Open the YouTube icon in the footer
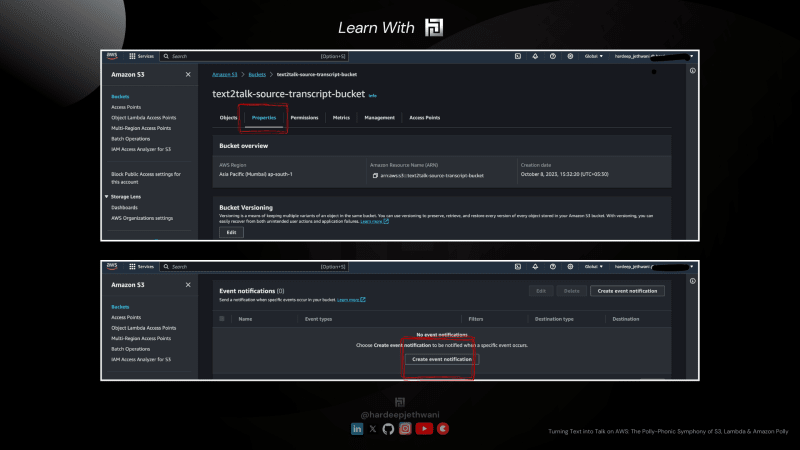Image resolution: width=800 pixels, height=450 pixels. click(424, 429)
